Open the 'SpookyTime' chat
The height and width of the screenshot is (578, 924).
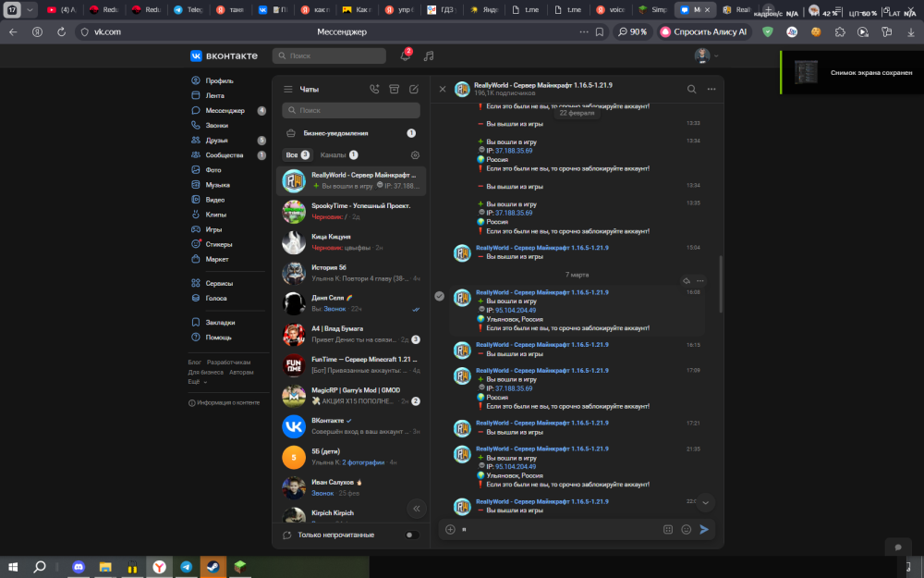tap(350, 211)
